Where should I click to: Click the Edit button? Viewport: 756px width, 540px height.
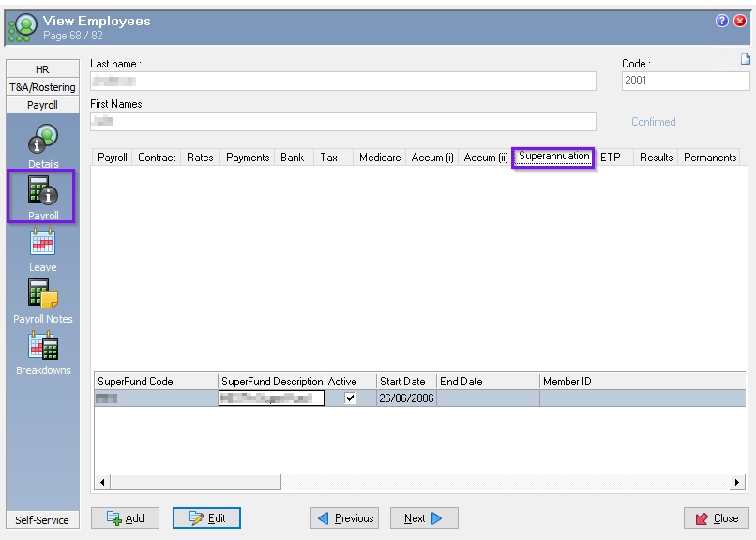point(206,518)
